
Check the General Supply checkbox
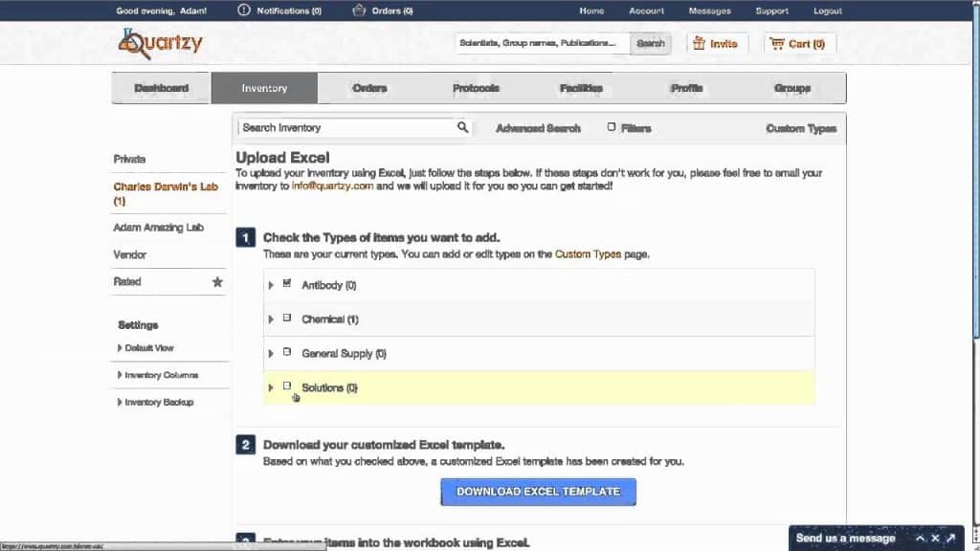click(x=287, y=352)
